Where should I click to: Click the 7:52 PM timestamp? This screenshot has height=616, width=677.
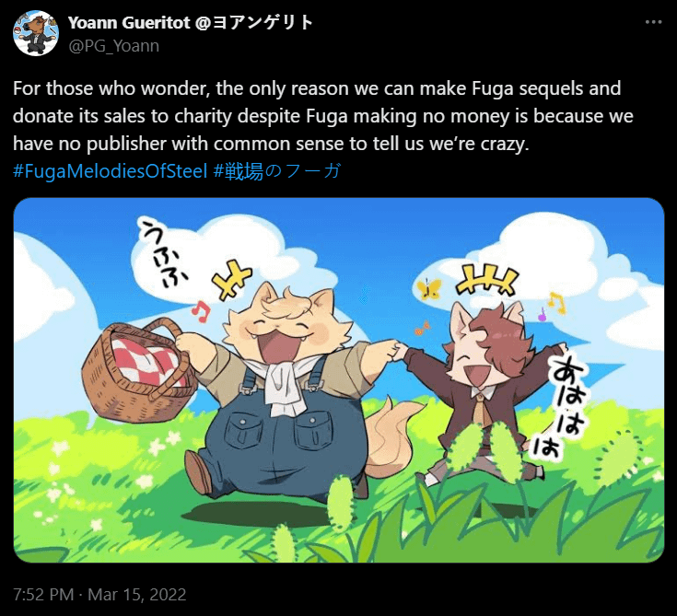pos(43,595)
